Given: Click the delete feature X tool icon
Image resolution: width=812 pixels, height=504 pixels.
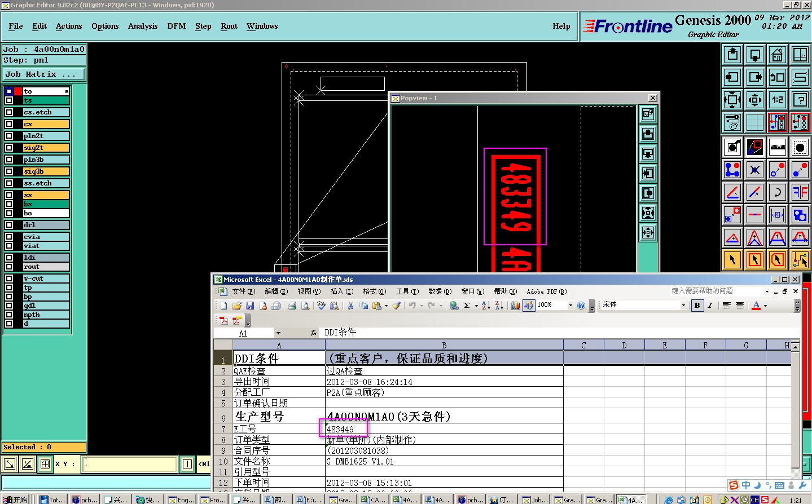Looking at the screenshot, I should (755, 170).
